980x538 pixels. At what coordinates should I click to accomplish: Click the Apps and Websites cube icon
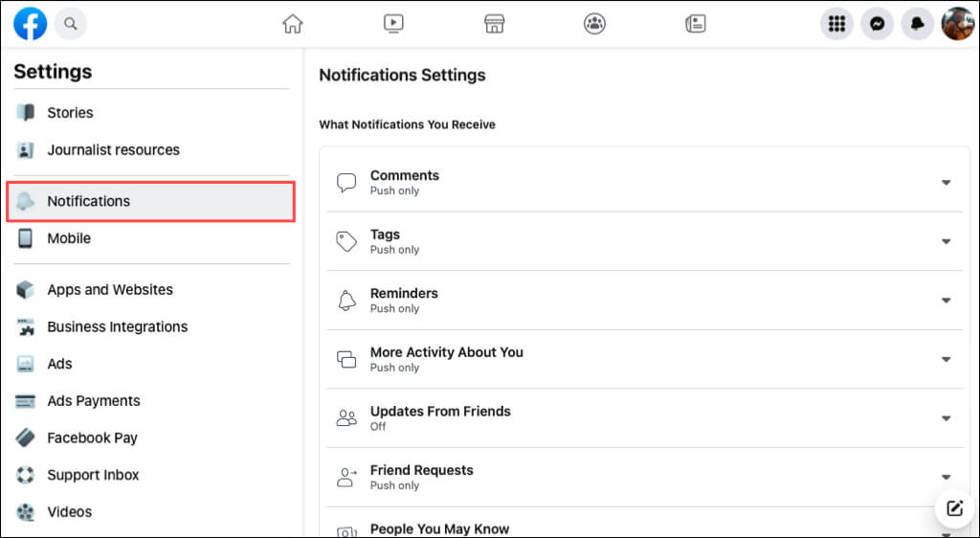click(x=25, y=289)
